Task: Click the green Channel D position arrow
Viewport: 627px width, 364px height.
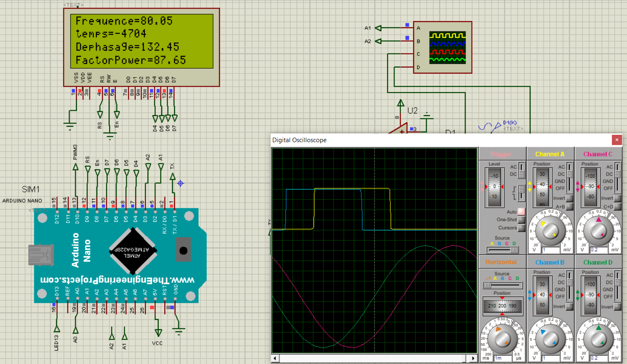Action: (578, 295)
